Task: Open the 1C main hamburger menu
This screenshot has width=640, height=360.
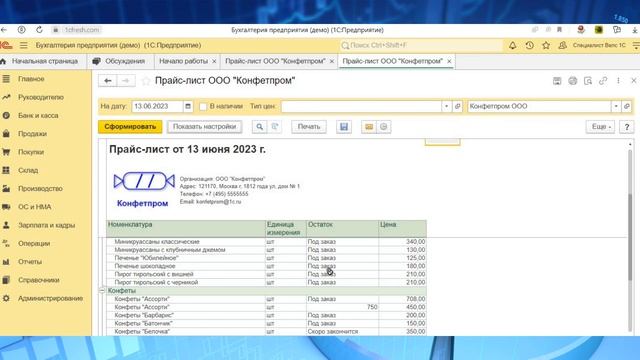Action: 24,45
